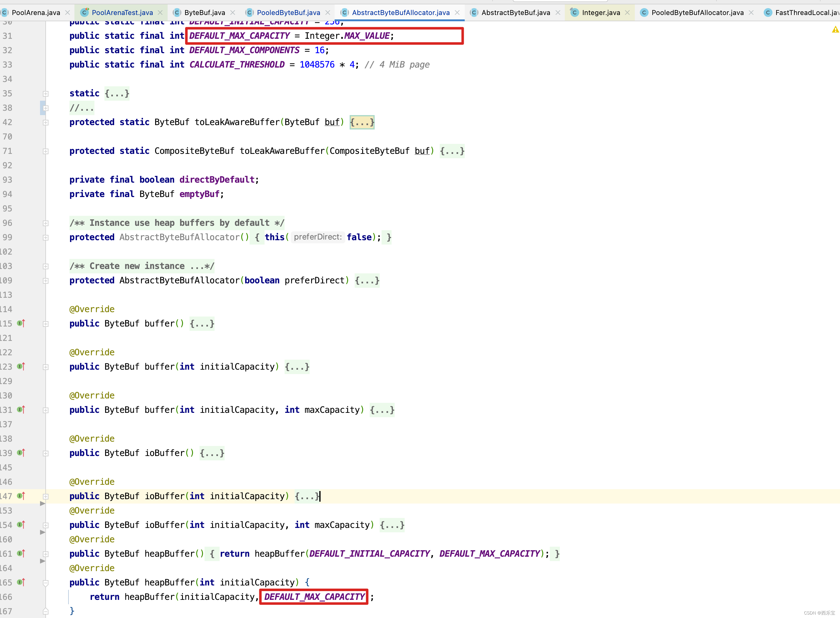Click implements gutter icon at line 147
840x618 pixels.
[21, 496]
